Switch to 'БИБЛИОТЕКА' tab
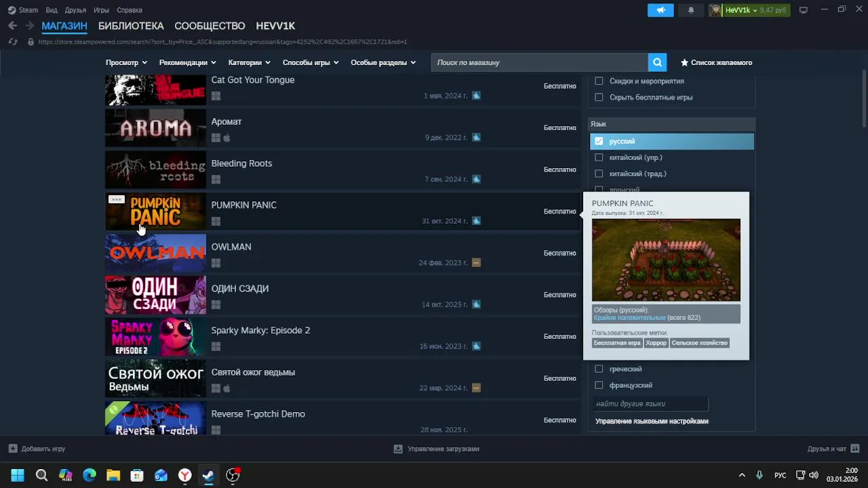The width and height of the screenshot is (868, 488). tap(131, 26)
